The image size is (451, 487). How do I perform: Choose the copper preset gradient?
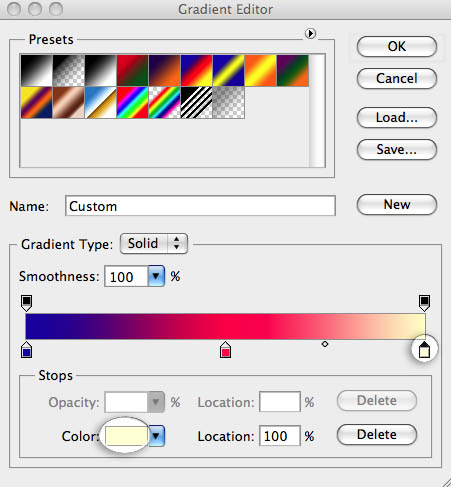coord(68,103)
